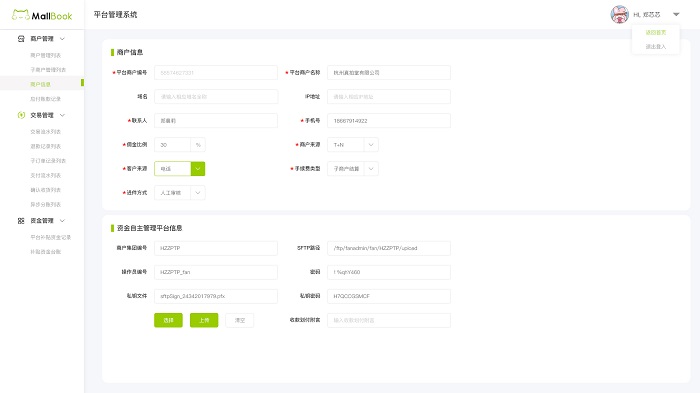Click the 密码 input field
The image size is (700, 393).
[x=389, y=272]
